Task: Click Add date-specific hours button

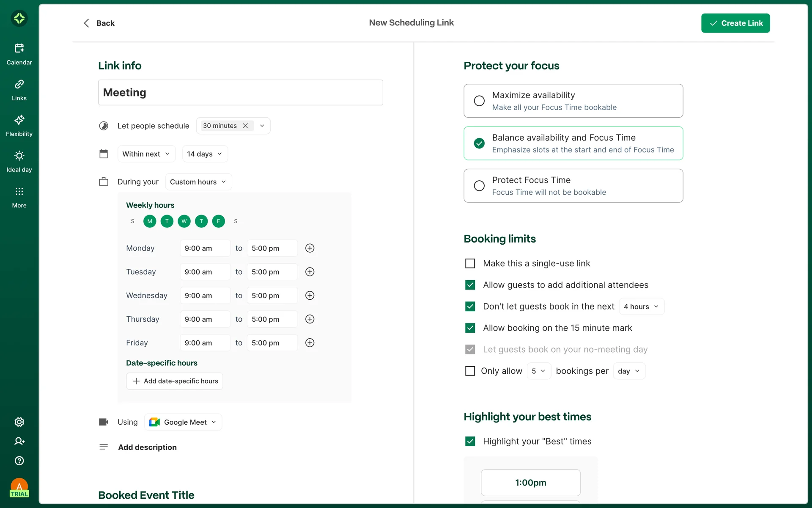Action: point(175,381)
